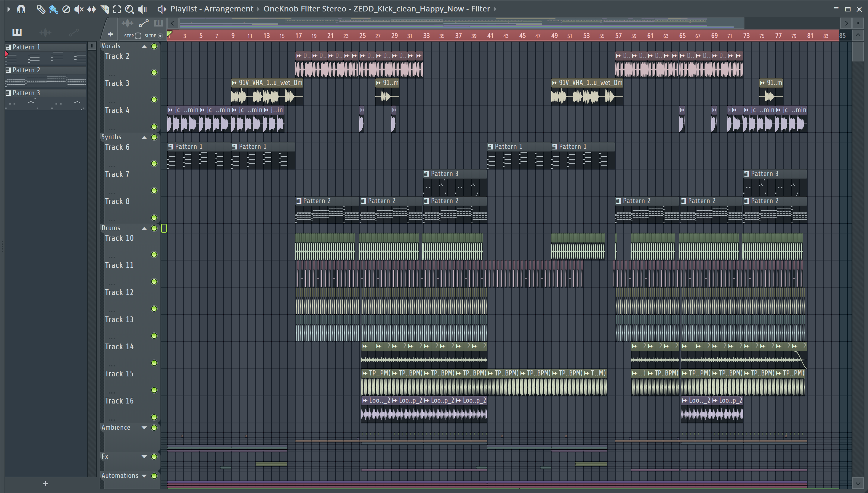The image size is (868, 493).
Task: Show audio clips in the picker
Action: [x=46, y=32]
